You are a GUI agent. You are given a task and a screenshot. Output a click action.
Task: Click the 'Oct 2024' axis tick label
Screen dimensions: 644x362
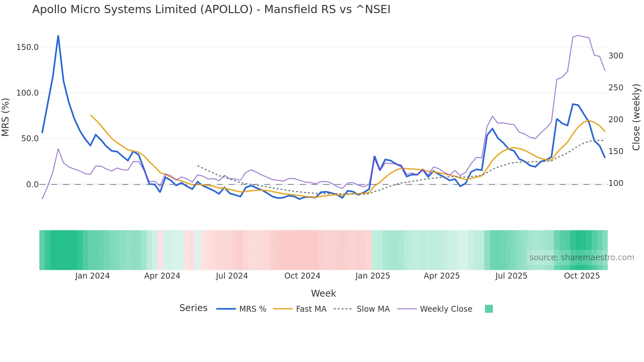pos(302,276)
